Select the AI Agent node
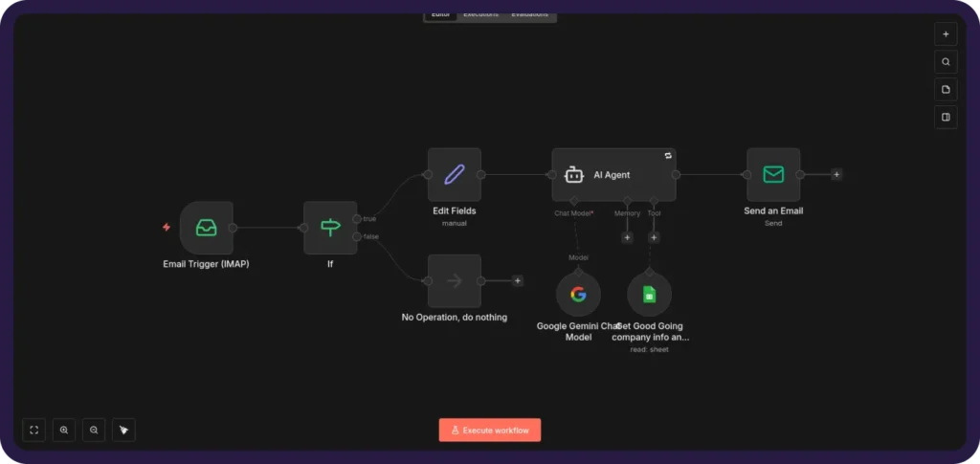 (613, 175)
